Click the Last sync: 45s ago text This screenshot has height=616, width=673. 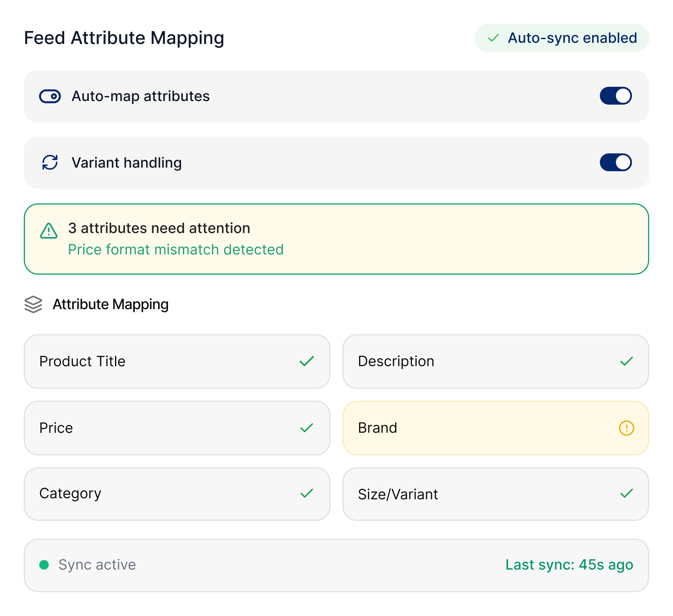569,565
